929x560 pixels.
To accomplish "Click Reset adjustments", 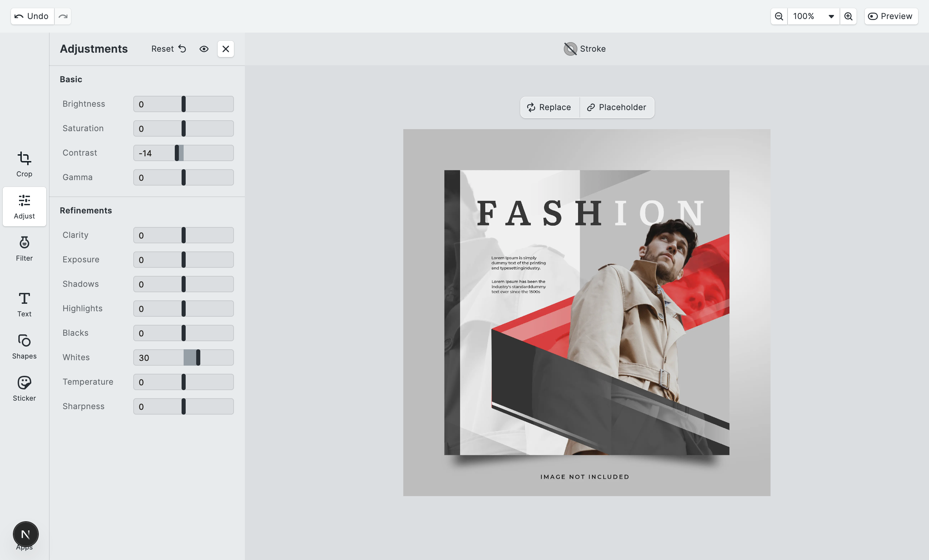I will tap(169, 49).
